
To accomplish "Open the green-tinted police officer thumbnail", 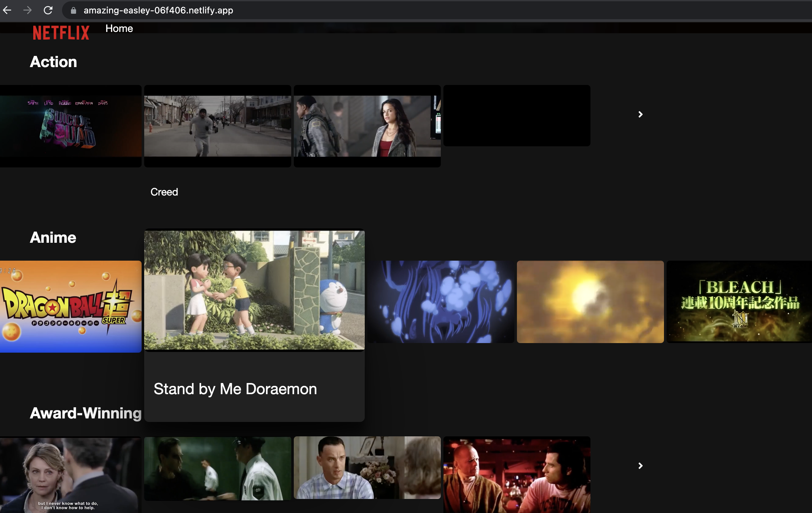I will pyautogui.click(x=217, y=469).
